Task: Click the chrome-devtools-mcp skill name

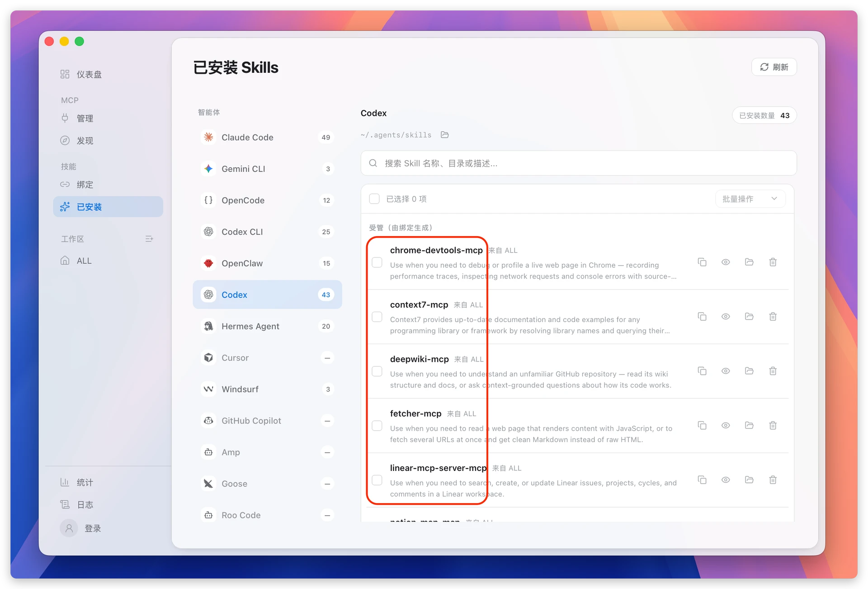Action: click(436, 250)
